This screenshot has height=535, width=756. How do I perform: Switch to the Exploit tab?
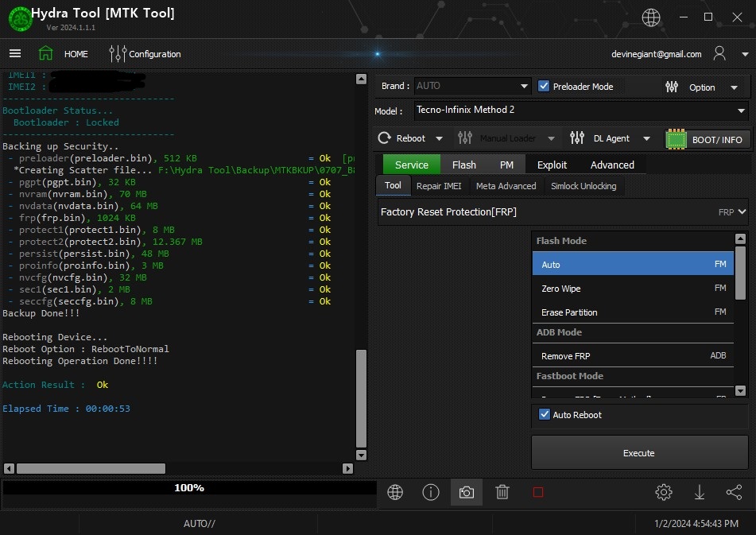552,165
